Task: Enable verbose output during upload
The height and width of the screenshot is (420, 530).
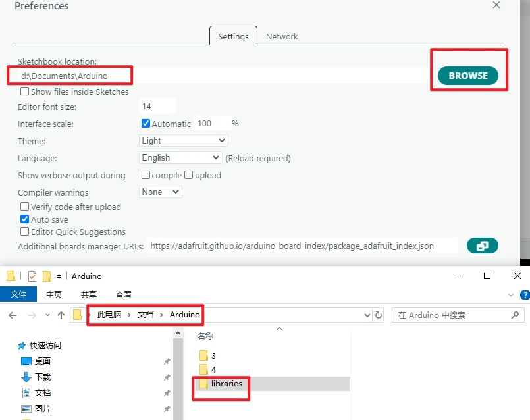Action: 188,175
